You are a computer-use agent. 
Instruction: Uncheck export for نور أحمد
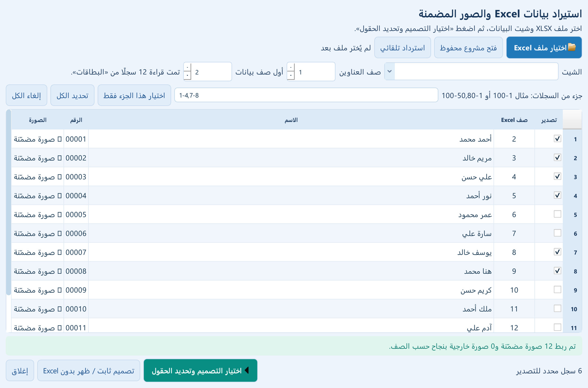[x=557, y=195]
